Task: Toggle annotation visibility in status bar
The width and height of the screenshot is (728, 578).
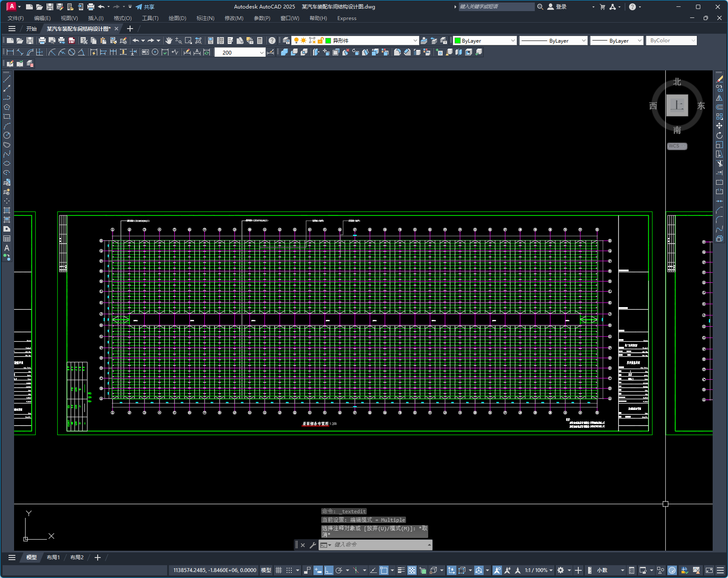Action: [x=497, y=570]
